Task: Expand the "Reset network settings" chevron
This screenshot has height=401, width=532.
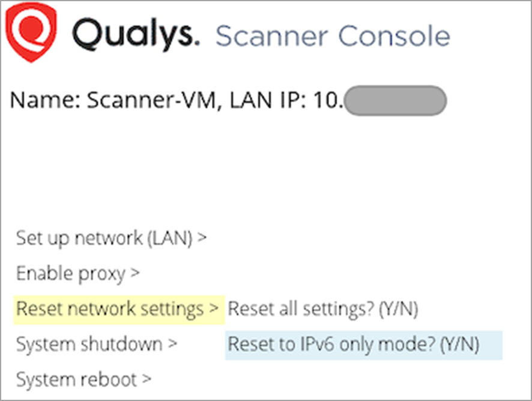Action: point(213,309)
